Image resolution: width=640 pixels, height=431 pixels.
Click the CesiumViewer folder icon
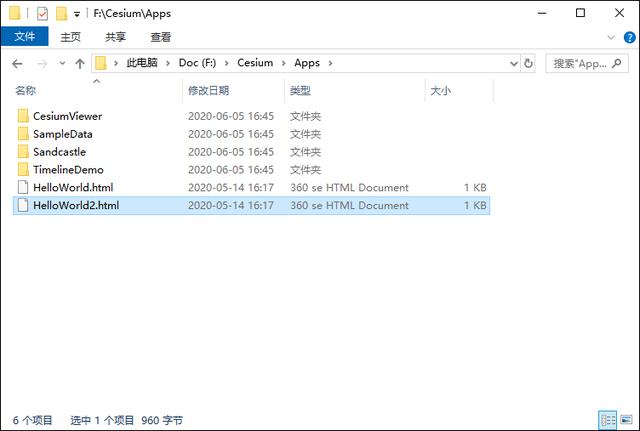(x=23, y=116)
